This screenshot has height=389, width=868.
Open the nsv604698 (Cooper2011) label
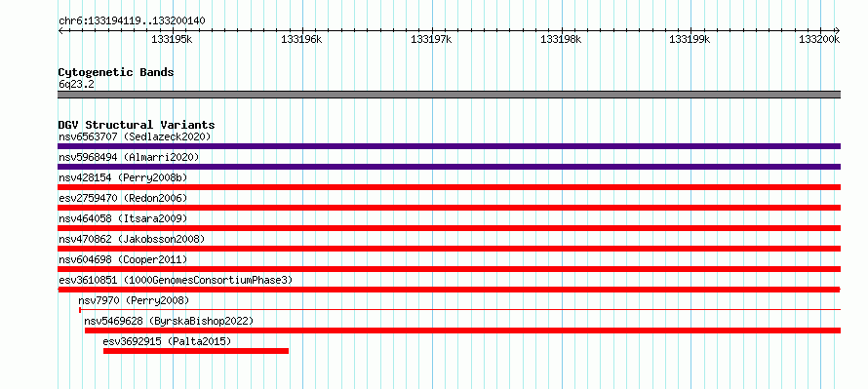coord(123,259)
